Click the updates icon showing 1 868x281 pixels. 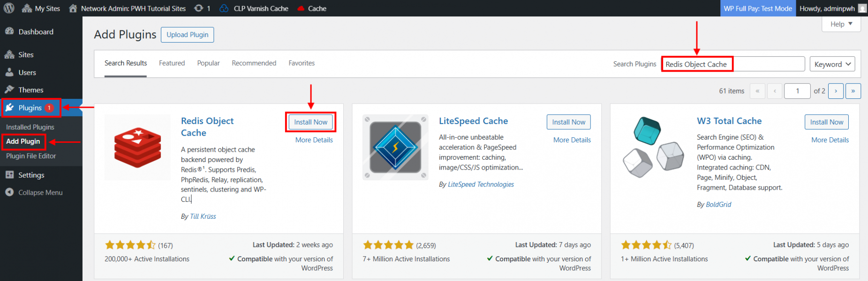203,8
